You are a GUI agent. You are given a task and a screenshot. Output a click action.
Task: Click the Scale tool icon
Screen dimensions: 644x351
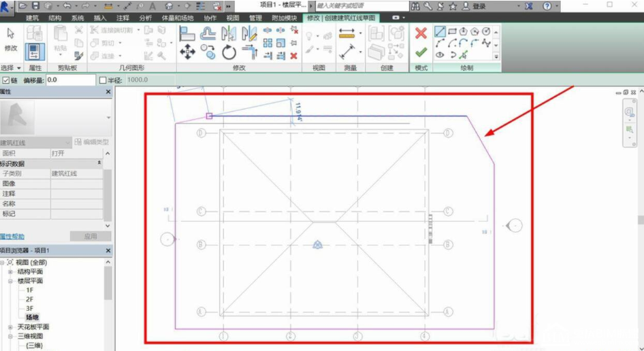click(281, 43)
